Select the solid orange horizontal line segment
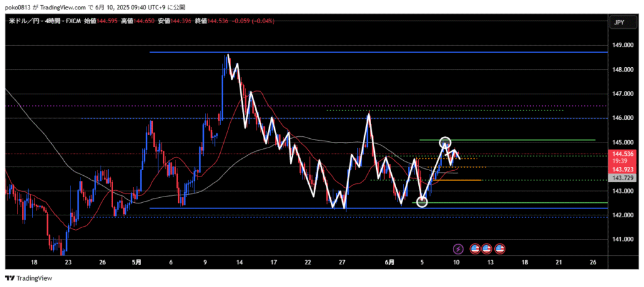Screen dimensions: 644x287 [x=465, y=180]
